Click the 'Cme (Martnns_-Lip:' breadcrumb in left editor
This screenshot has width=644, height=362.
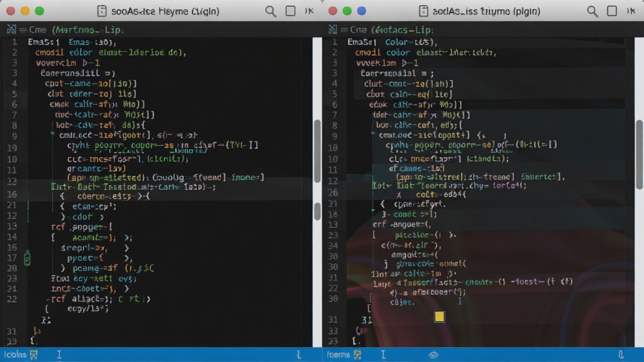click(x=76, y=30)
